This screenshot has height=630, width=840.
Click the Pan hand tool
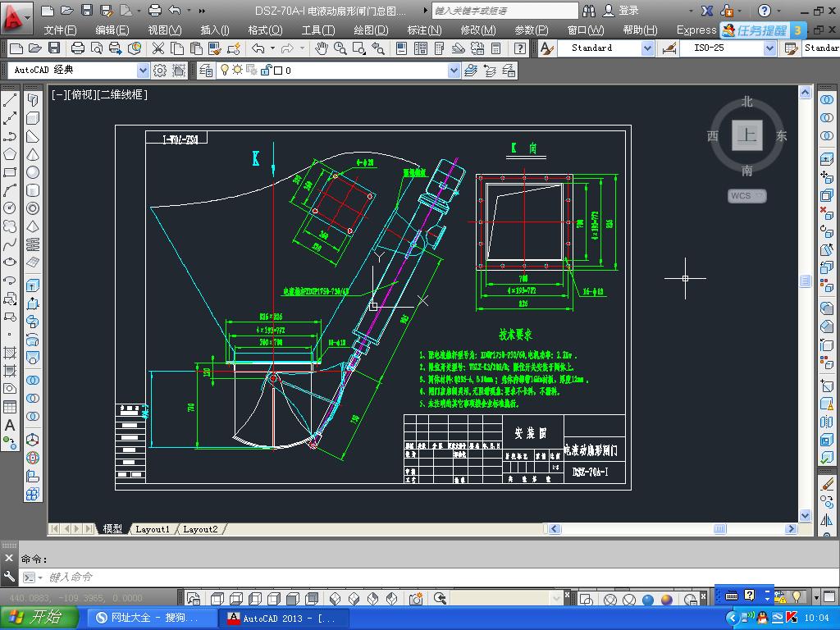pyautogui.click(x=322, y=48)
